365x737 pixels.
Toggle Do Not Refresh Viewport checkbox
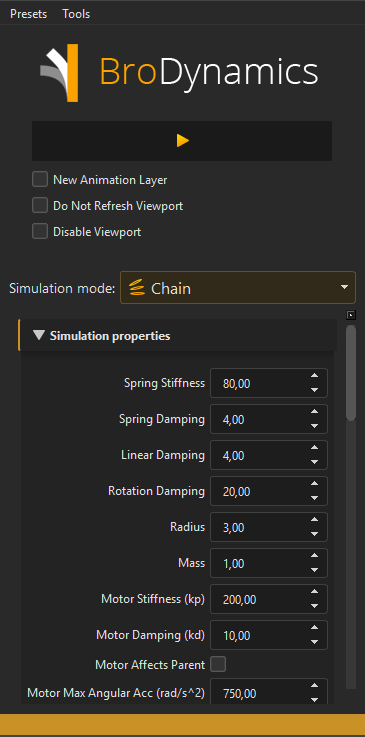tap(40, 205)
